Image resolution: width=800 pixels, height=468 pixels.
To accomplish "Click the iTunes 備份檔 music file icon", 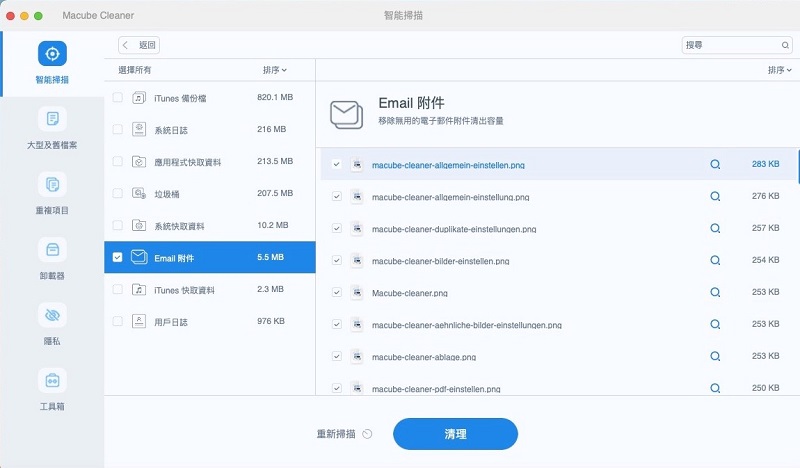I will 139,97.
